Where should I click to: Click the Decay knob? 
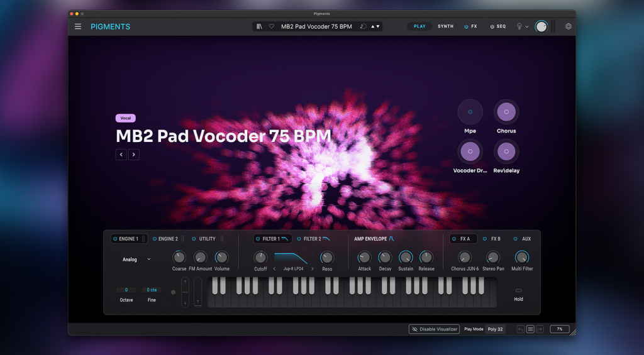[385, 258]
